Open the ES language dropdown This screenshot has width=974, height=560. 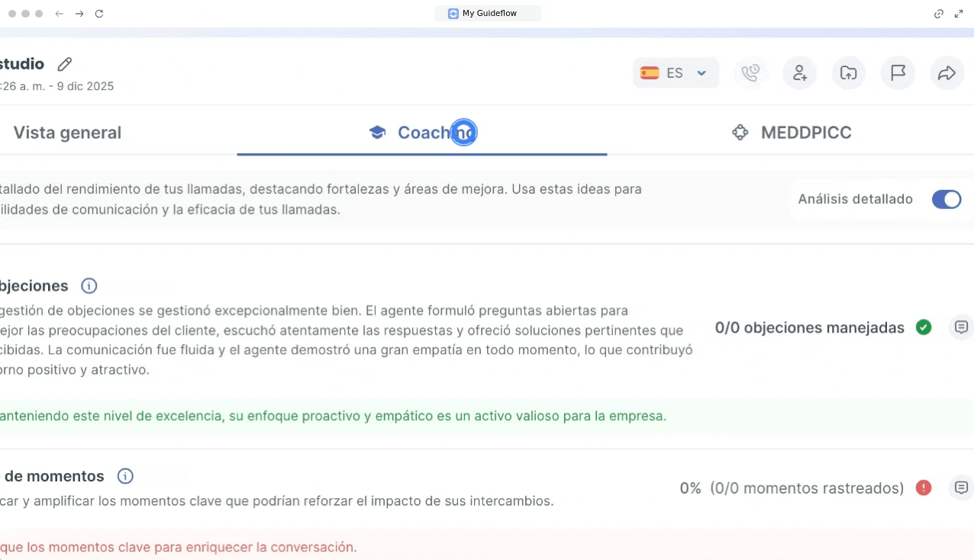click(x=675, y=73)
